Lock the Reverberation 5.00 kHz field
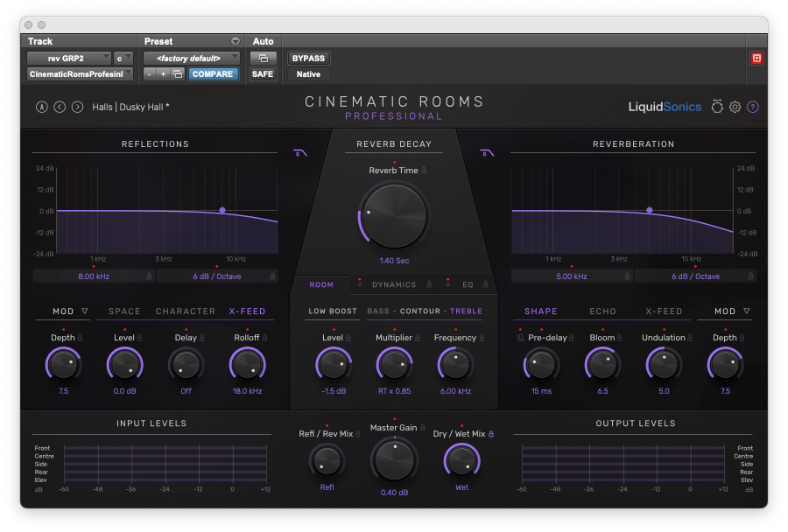This screenshot has height=532, width=788. tap(627, 276)
